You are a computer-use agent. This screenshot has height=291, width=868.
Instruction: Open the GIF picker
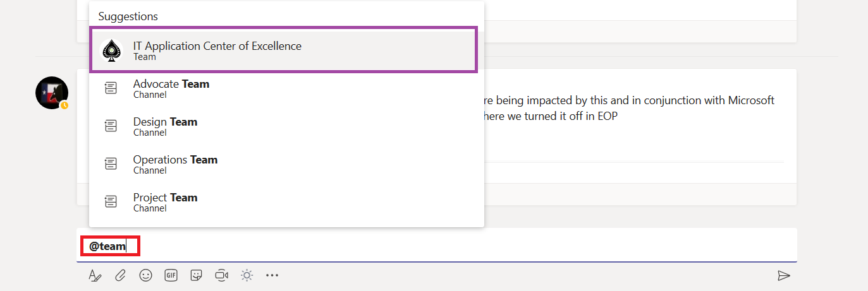pos(171,275)
